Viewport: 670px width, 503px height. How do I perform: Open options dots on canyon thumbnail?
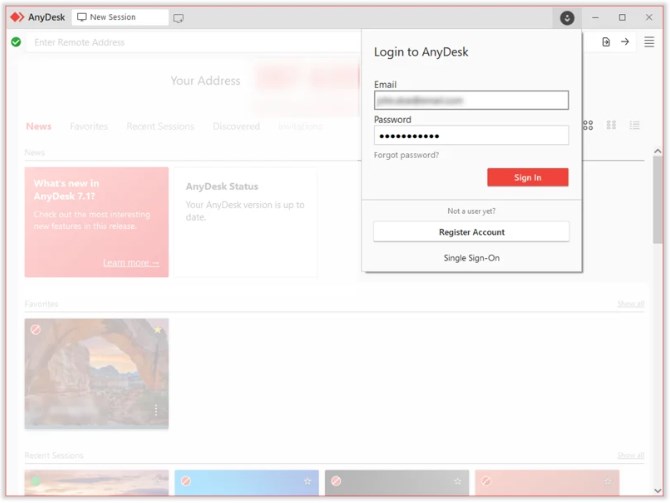pos(156,410)
